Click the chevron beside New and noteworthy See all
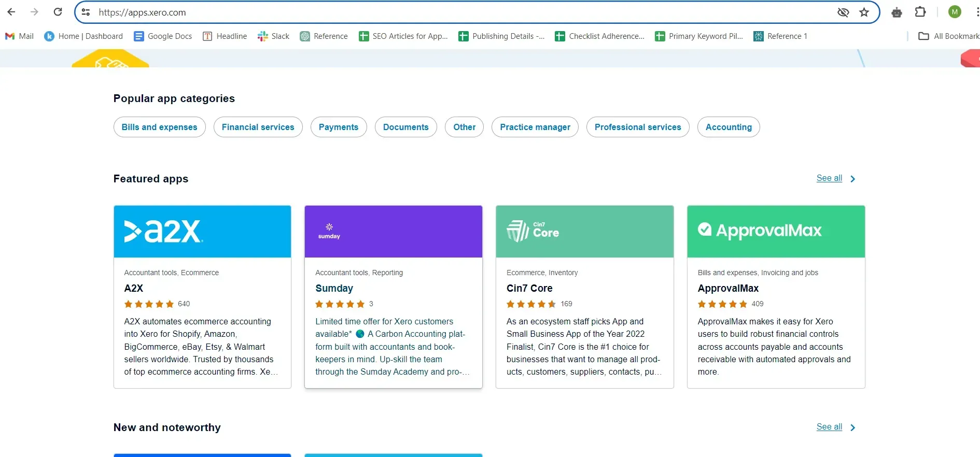The width and height of the screenshot is (980, 457). click(x=852, y=427)
